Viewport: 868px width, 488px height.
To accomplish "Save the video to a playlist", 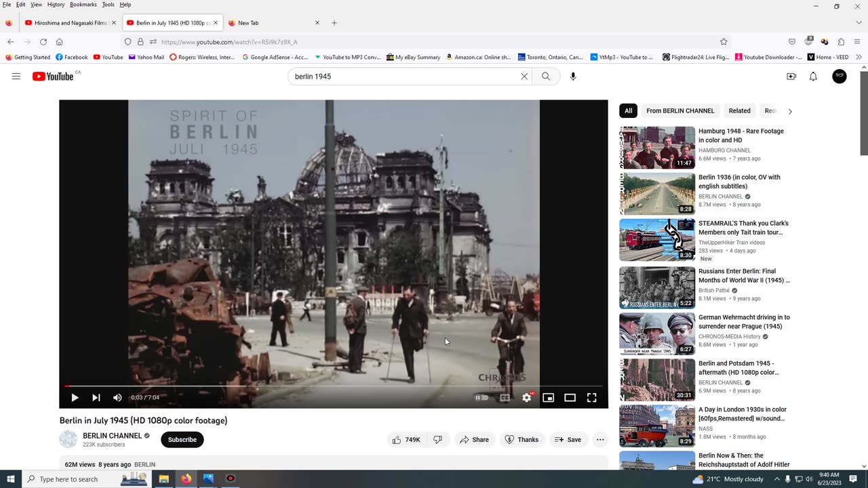I will pos(568,440).
